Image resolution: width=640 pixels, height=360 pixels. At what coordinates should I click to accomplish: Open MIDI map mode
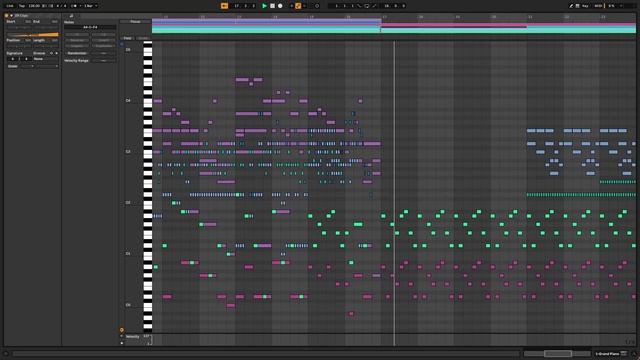coord(598,6)
